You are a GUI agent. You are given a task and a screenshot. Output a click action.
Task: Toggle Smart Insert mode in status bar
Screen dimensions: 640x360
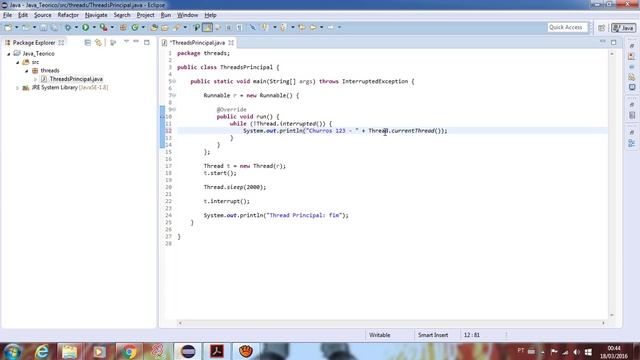[x=433, y=335]
